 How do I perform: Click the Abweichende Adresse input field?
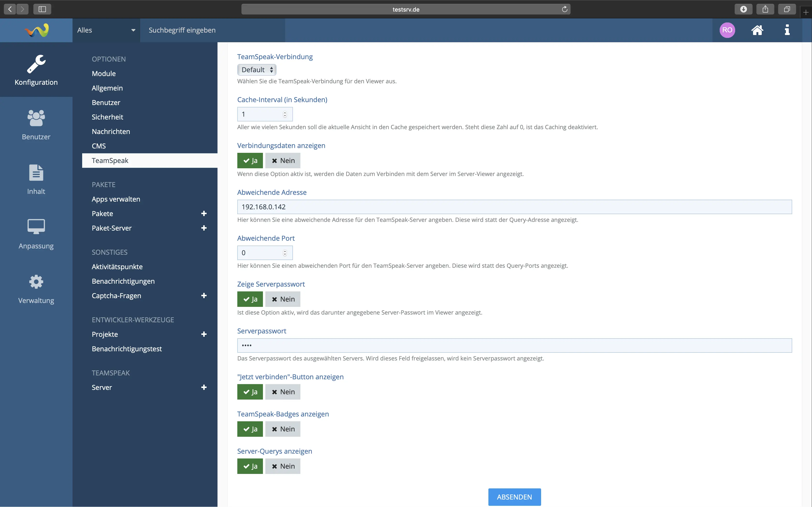514,207
